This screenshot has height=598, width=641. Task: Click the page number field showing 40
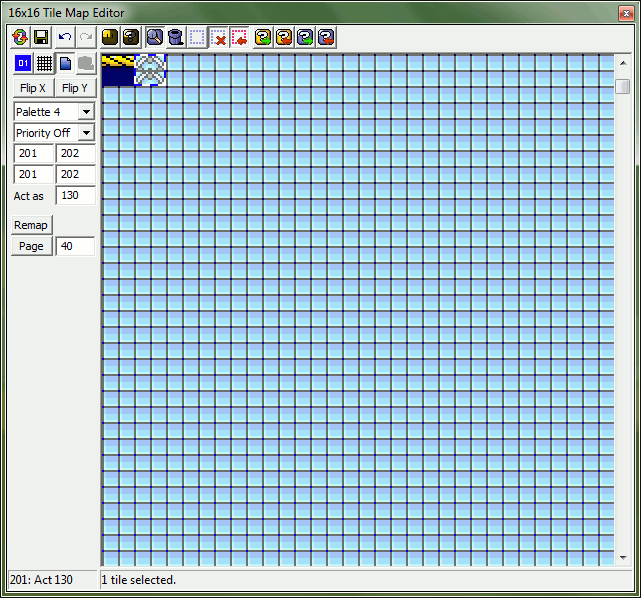tap(75, 246)
